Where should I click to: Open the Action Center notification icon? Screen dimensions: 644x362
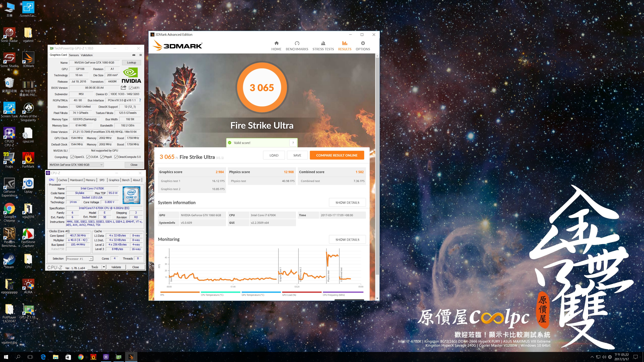click(x=636, y=357)
